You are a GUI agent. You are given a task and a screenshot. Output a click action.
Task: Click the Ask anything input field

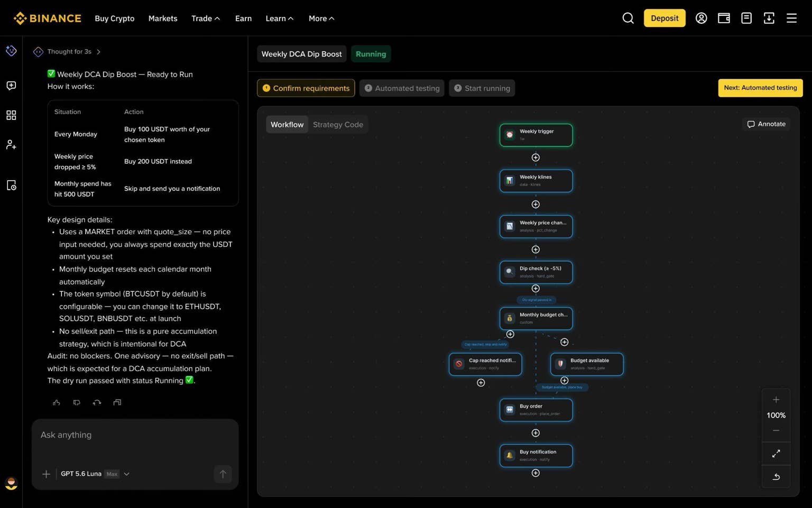pyautogui.click(x=135, y=435)
